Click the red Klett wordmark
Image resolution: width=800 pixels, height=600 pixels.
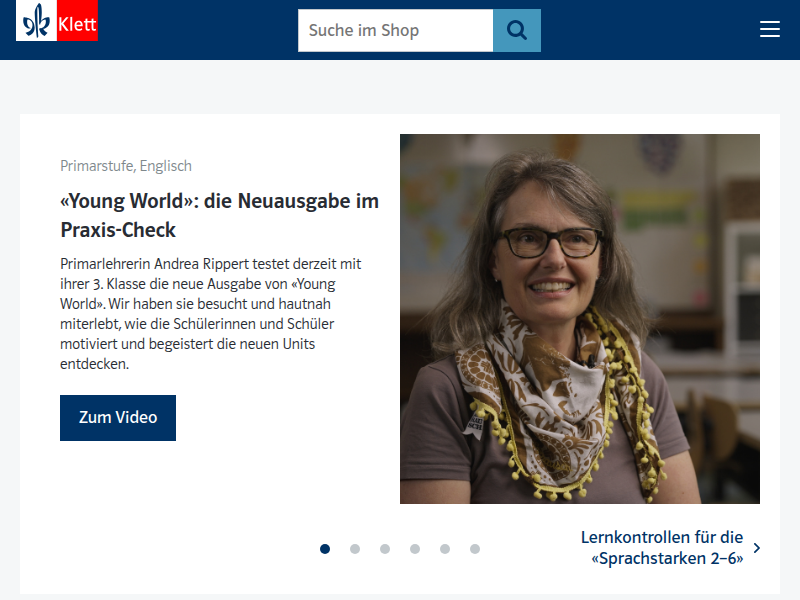(79, 21)
